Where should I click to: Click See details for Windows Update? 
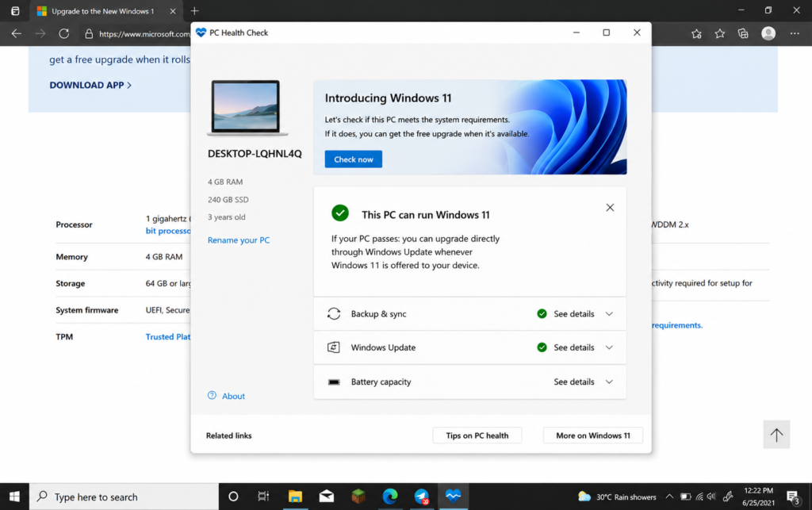[x=574, y=347]
